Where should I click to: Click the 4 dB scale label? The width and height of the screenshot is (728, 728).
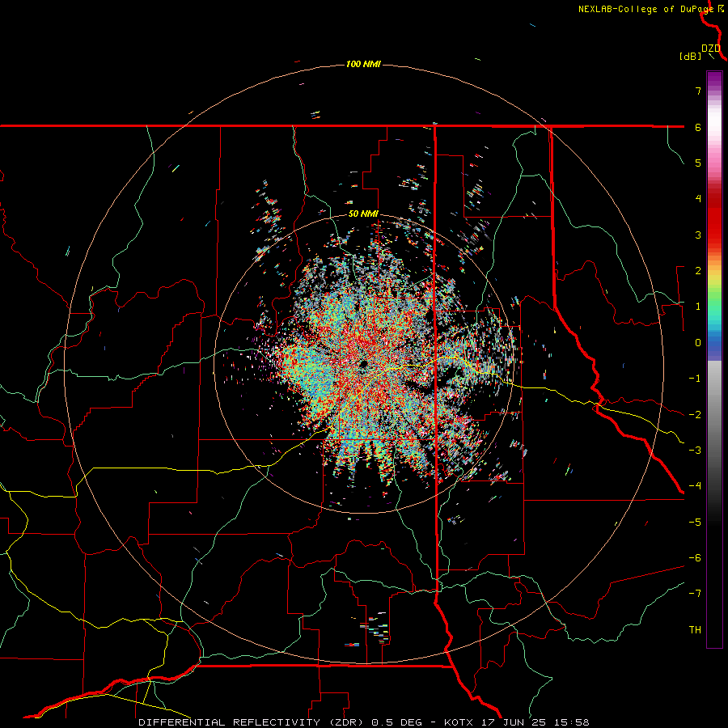(x=698, y=199)
